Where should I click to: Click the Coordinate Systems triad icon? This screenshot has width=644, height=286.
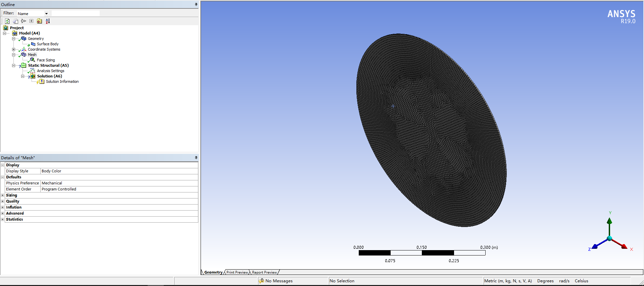[x=23, y=49]
